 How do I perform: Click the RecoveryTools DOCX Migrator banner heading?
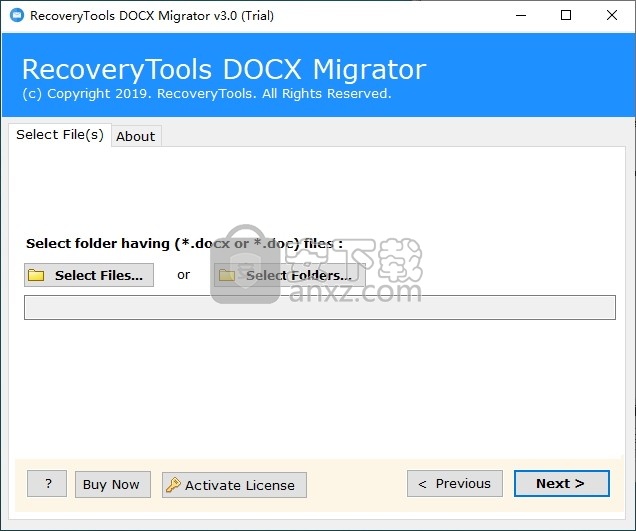coord(224,69)
